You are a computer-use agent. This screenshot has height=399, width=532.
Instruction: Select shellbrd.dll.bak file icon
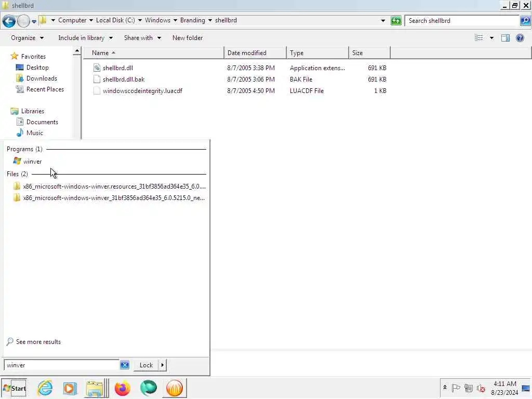[97, 79]
